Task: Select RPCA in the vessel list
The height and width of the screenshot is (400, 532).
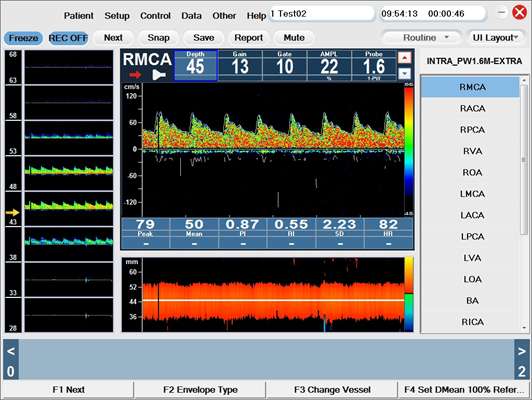Action: coord(470,130)
